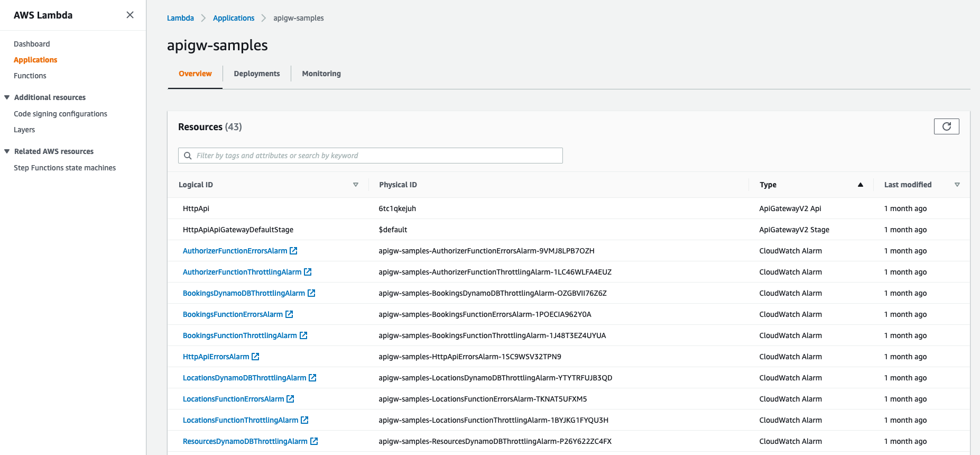Select HttpApi logical ID cell
Viewport: 980px width, 455px height.
(x=196, y=208)
